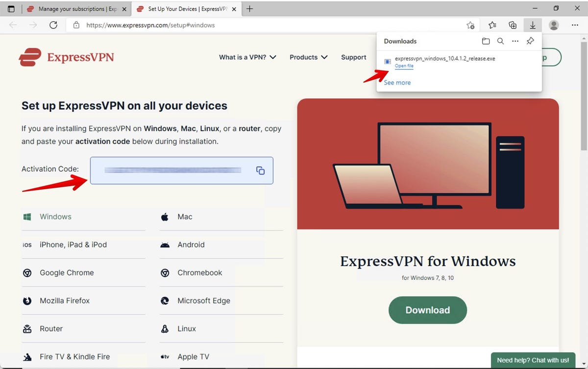Open the downloads folder from Downloads panel
Viewport: 588px width, 369px height.
pos(486,41)
